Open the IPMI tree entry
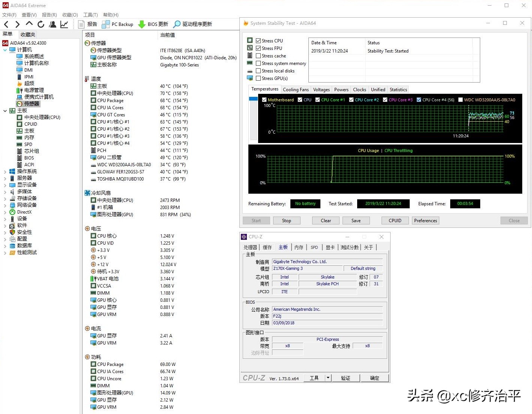 pos(29,77)
